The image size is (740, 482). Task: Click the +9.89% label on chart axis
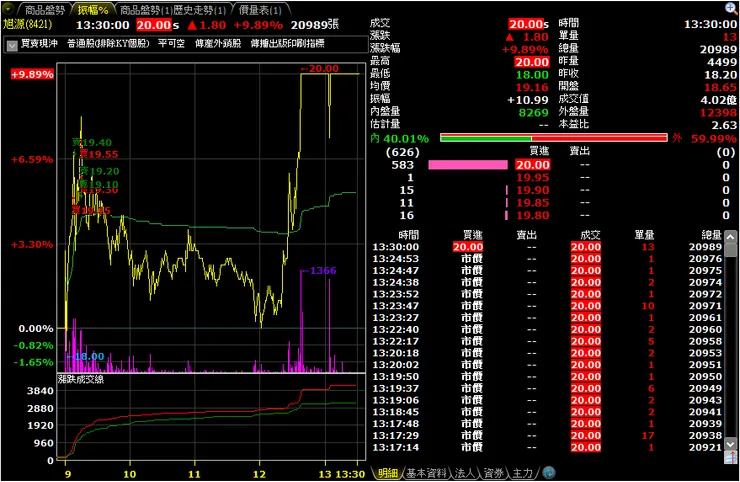[32, 75]
